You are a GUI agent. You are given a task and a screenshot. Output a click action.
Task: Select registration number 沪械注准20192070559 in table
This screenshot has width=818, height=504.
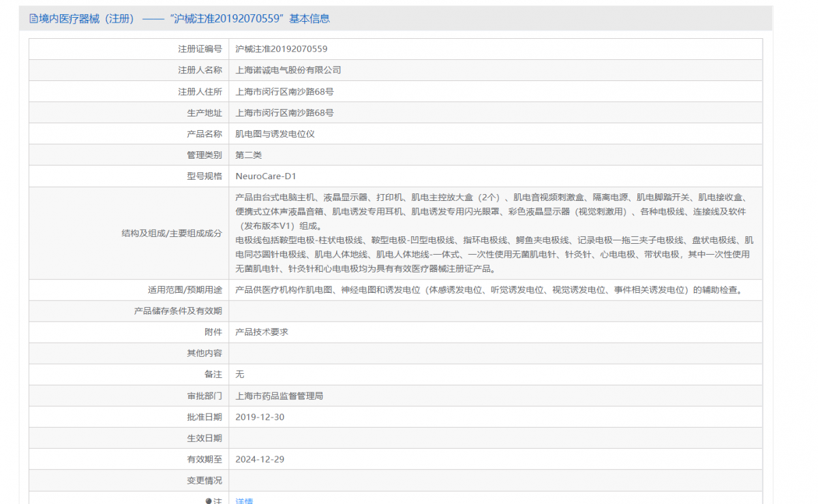click(x=282, y=49)
